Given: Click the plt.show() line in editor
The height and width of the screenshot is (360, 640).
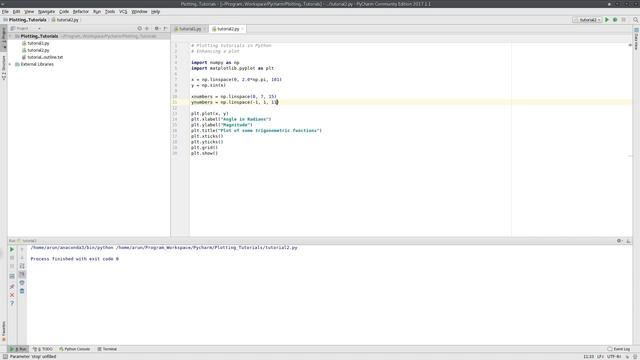Looking at the screenshot, I should tap(204, 153).
